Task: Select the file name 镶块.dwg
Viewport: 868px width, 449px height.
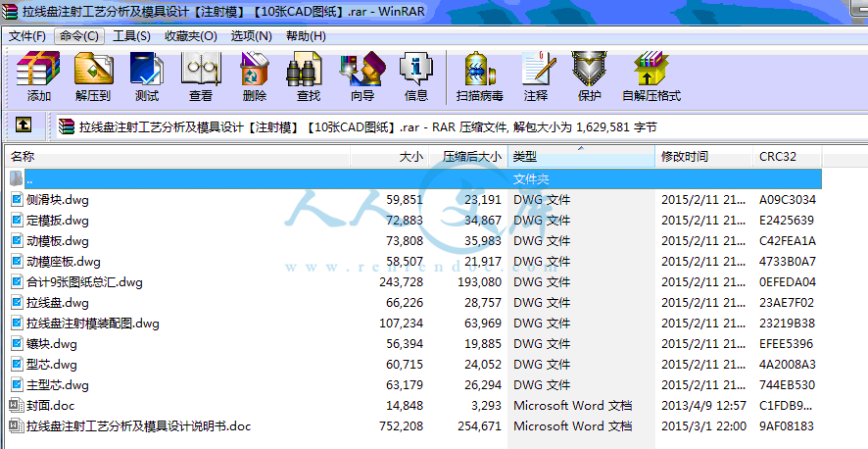Action: [x=52, y=344]
